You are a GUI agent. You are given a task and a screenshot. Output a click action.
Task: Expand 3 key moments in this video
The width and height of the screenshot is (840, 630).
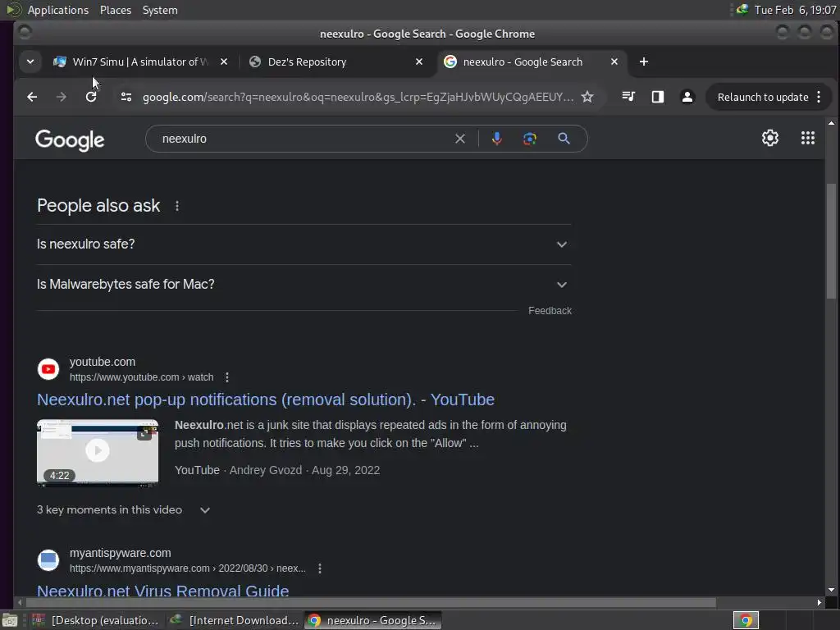[123, 510]
